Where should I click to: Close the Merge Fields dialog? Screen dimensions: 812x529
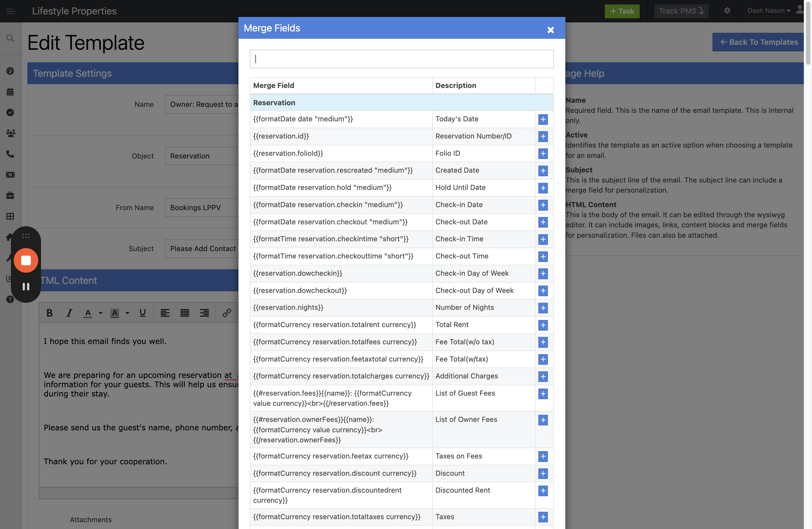[x=550, y=30]
